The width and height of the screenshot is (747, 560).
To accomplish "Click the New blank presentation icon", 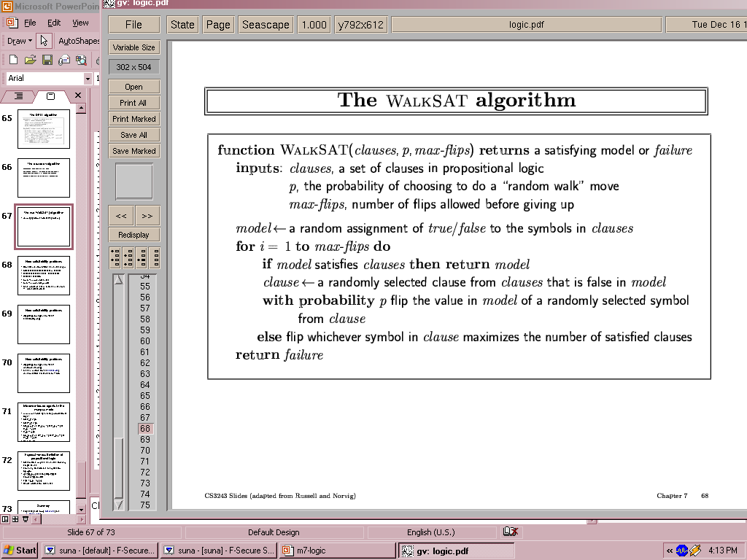I will click(13, 60).
